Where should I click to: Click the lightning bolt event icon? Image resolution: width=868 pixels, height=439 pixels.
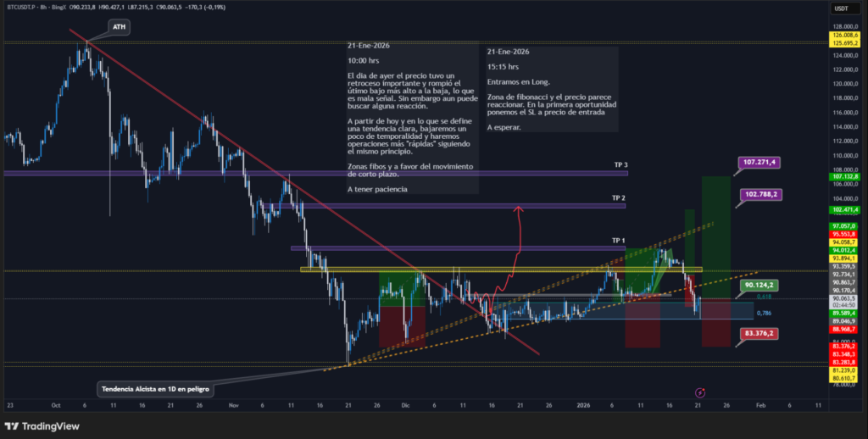point(700,392)
